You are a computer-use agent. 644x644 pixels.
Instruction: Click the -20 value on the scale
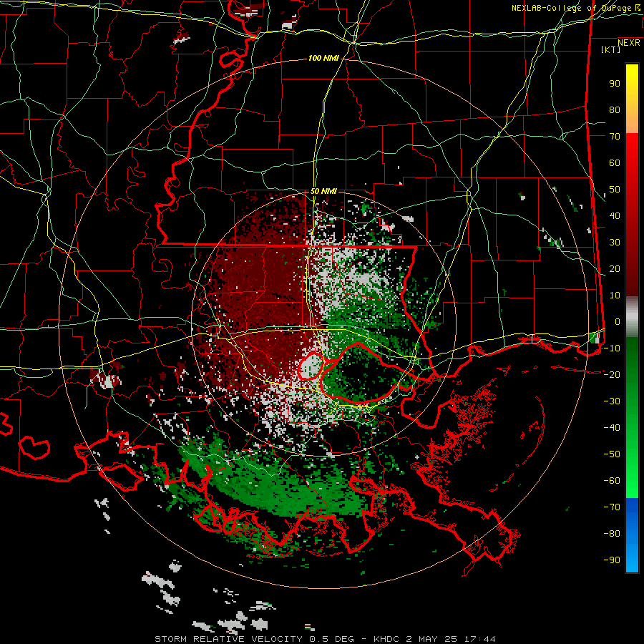(612, 375)
